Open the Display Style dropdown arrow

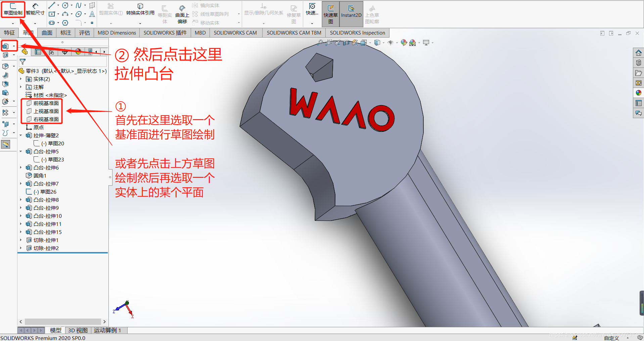point(384,43)
